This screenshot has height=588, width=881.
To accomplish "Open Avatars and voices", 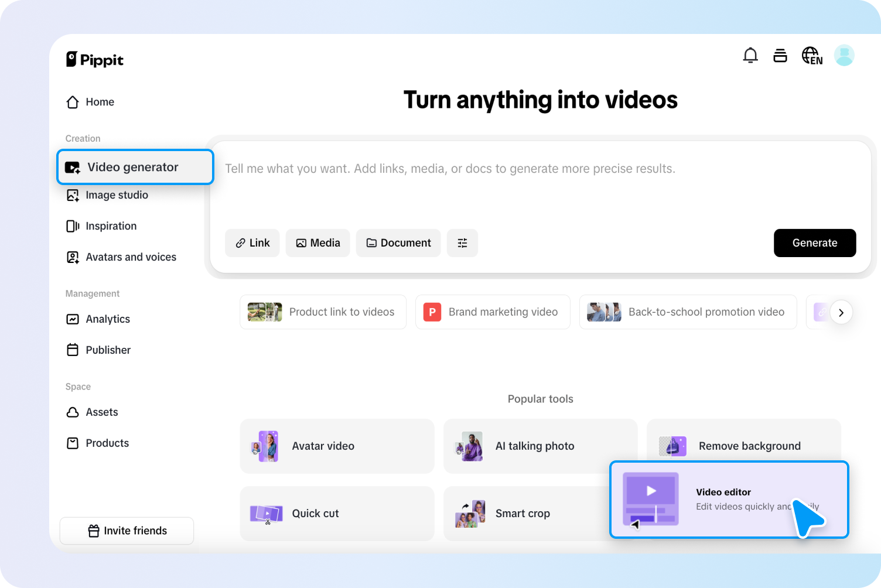I will (131, 257).
